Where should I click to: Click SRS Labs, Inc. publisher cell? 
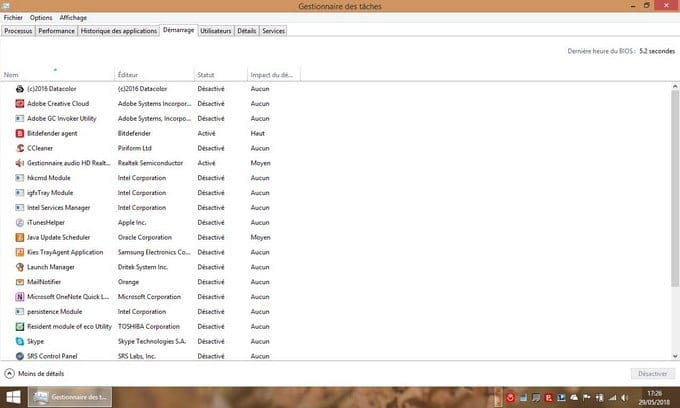coord(137,356)
